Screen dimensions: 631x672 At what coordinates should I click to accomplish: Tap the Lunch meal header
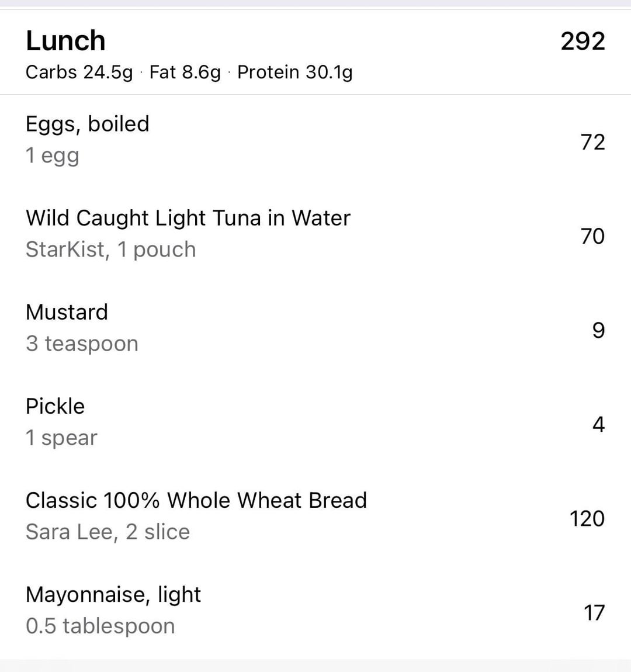click(65, 41)
